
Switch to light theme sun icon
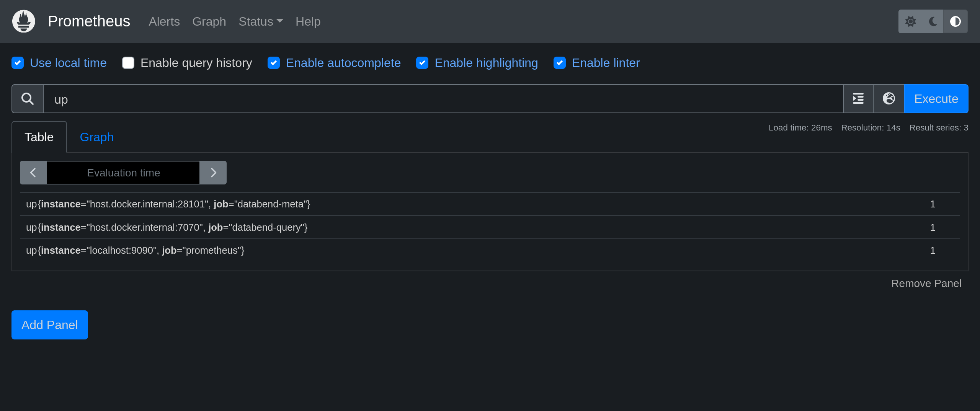tap(911, 21)
